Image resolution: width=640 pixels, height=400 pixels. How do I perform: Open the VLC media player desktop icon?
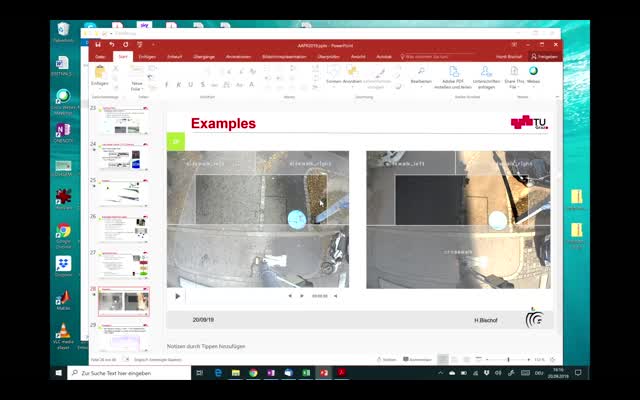coord(63,336)
